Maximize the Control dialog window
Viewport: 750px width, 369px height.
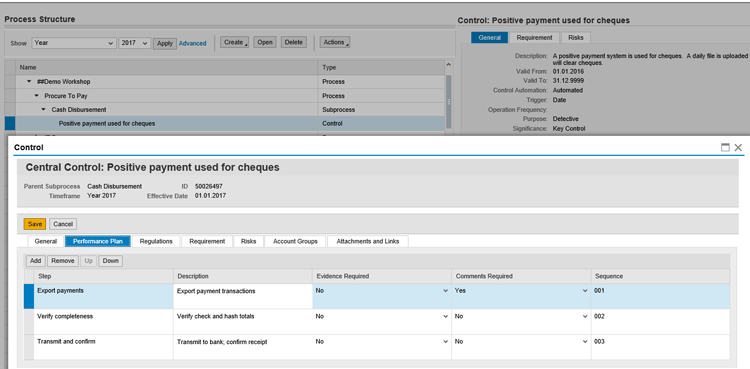tap(725, 147)
